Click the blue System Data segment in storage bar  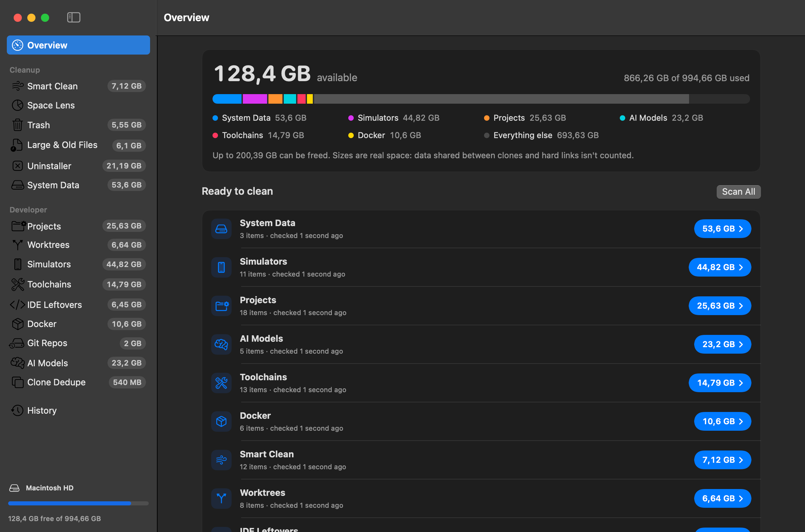(227, 99)
